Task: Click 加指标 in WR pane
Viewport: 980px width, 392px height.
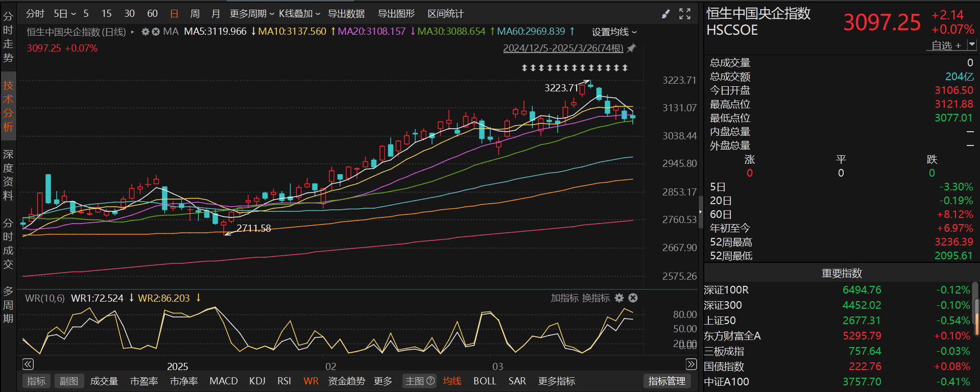Action: [564, 298]
